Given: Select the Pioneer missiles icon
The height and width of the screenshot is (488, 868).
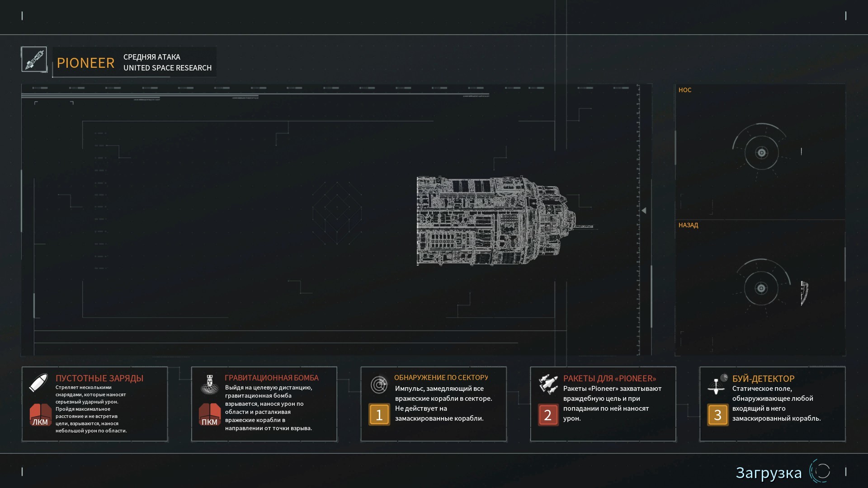Looking at the screenshot, I should pyautogui.click(x=548, y=384).
